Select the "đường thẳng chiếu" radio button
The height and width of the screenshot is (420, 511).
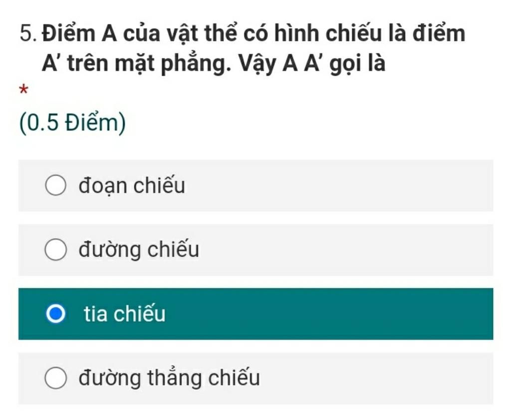click(56, 378)
